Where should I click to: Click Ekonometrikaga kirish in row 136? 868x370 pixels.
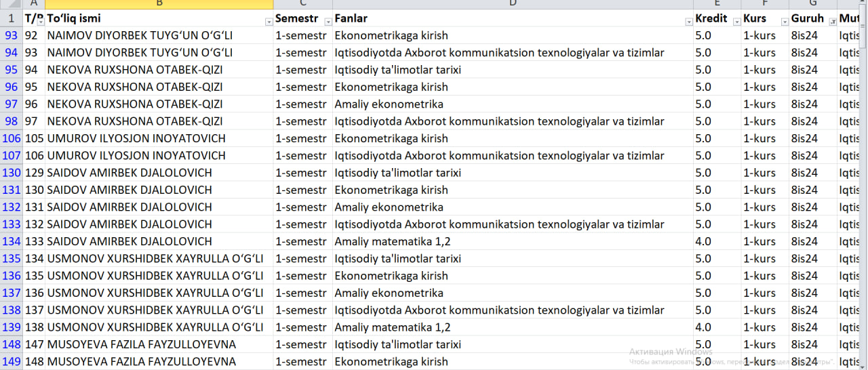(x=513, y=276)
